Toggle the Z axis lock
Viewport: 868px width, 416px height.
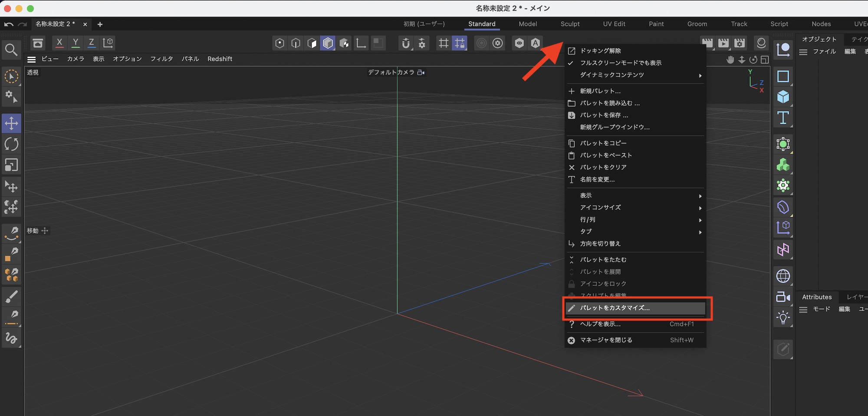[x=92, y=43]
